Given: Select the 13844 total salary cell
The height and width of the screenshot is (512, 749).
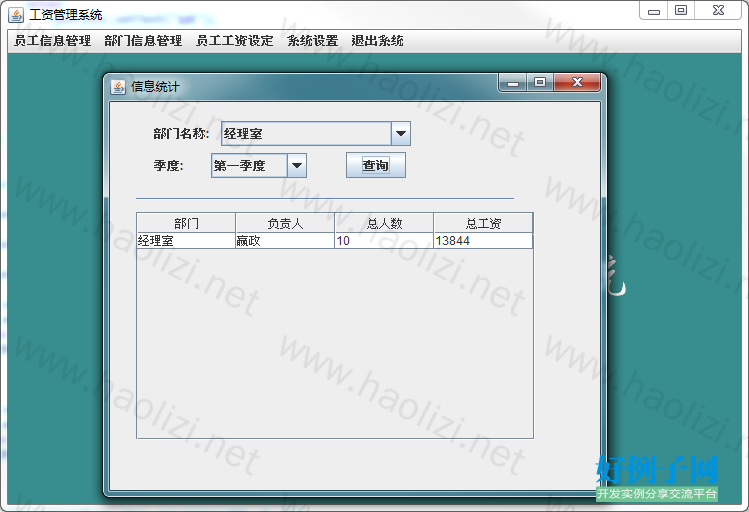Looking at the screenshot, I should tap(482, 241).
